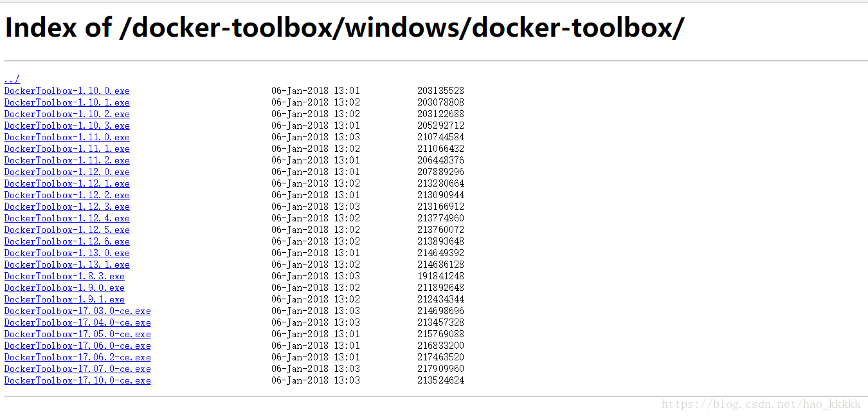Screen dimensions: 868x417
Task: Select the DockerToolbox-1.9.1.exe link
Action: (64, 299)
